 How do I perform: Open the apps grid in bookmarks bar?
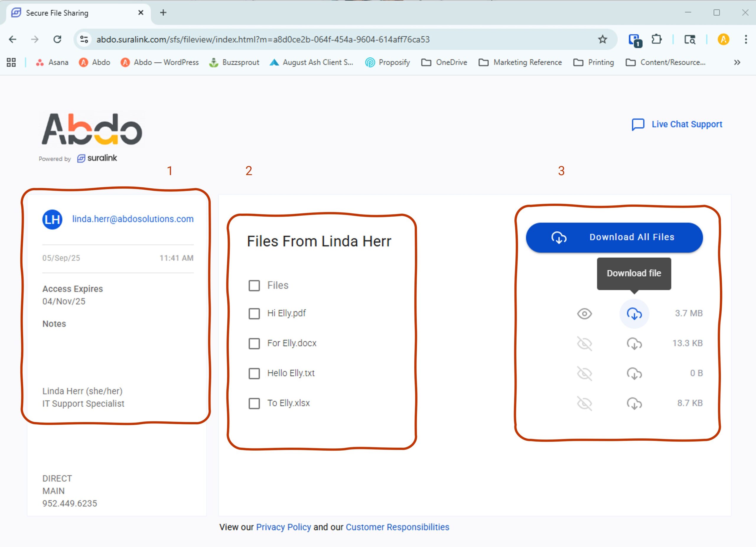tap(11, 62)
